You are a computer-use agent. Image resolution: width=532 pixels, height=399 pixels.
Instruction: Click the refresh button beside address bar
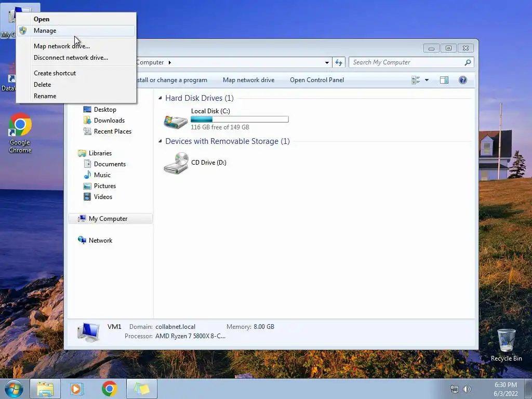tap(339, 62)
